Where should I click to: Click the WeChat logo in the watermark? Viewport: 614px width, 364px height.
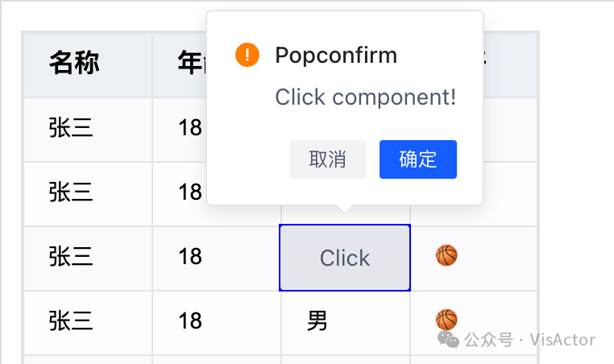coord(449,340)
